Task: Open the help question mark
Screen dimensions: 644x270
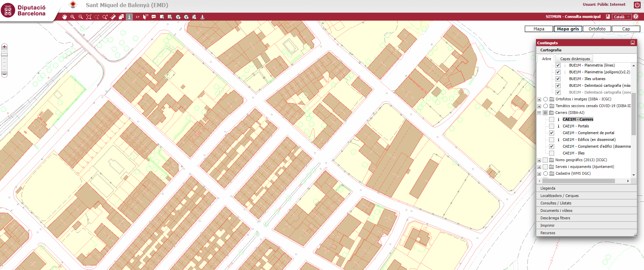Action: 636,17
